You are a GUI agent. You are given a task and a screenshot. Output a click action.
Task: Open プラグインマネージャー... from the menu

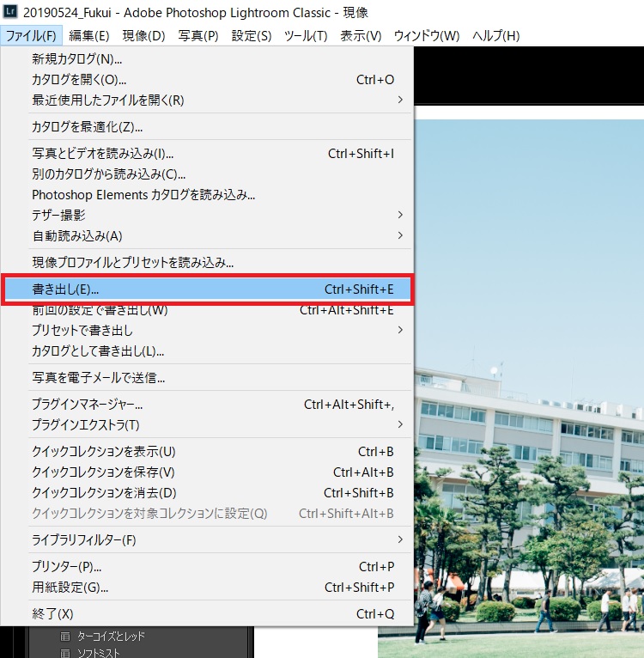[x=88, y=405]
